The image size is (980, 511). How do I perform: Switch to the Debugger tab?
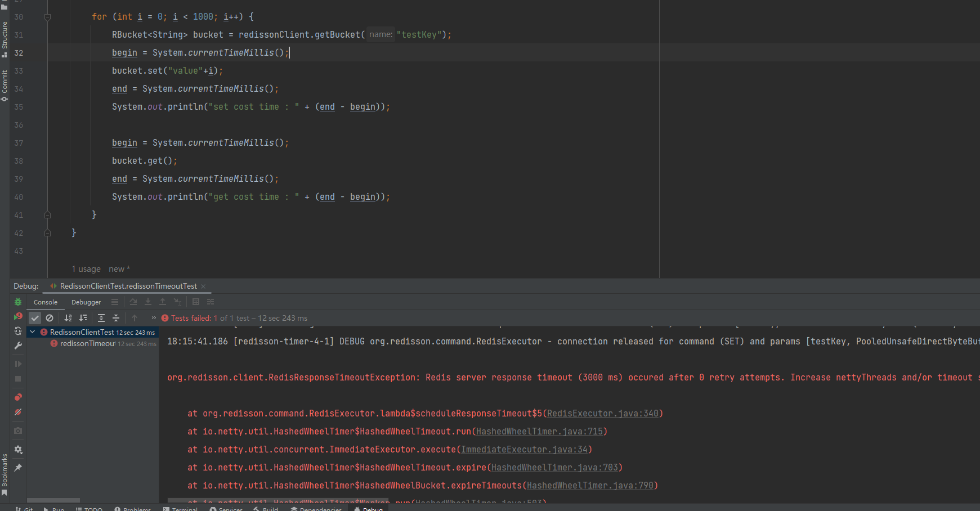[86, 302]
